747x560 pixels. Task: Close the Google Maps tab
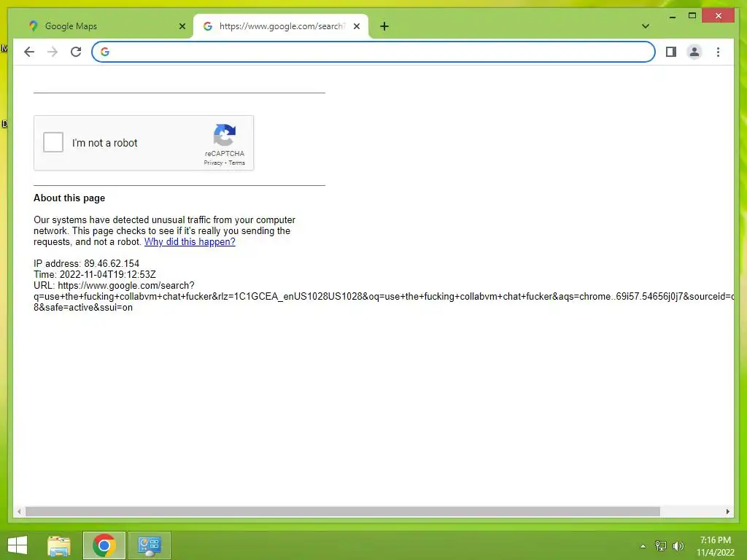(x=182, y=26)
